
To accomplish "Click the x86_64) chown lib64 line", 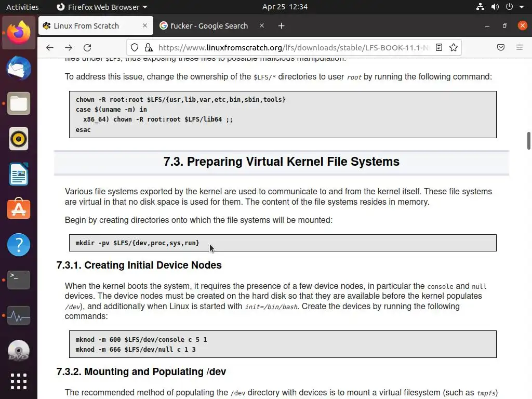I will 158,119.
